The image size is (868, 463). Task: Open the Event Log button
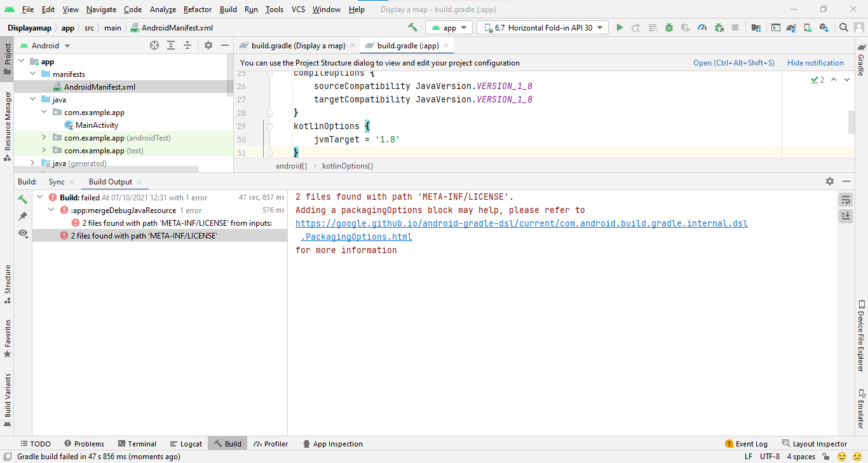click(747, 444)
